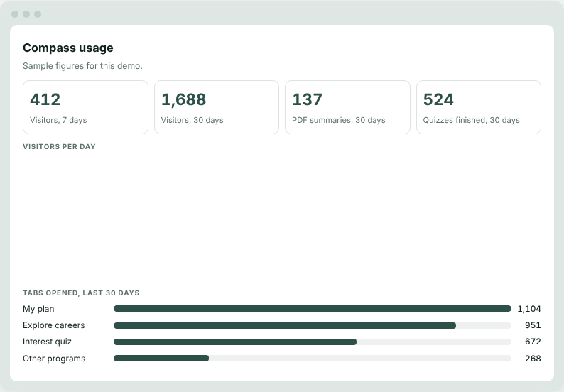Click the "Visitors, 30 days" label

192,120
